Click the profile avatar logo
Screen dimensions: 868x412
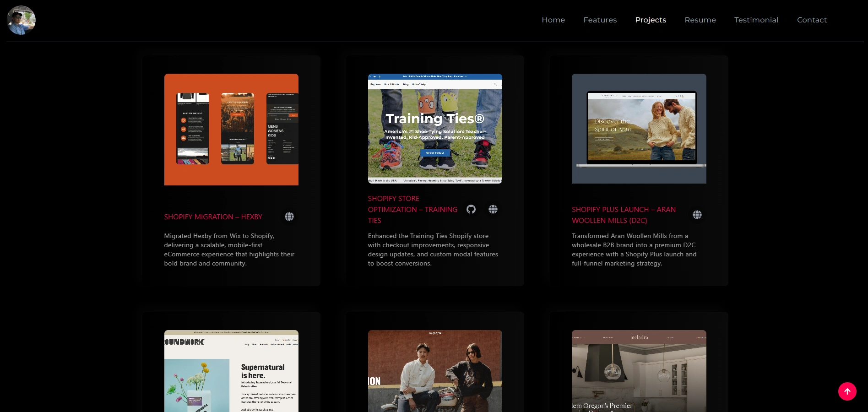coord(22,20)
